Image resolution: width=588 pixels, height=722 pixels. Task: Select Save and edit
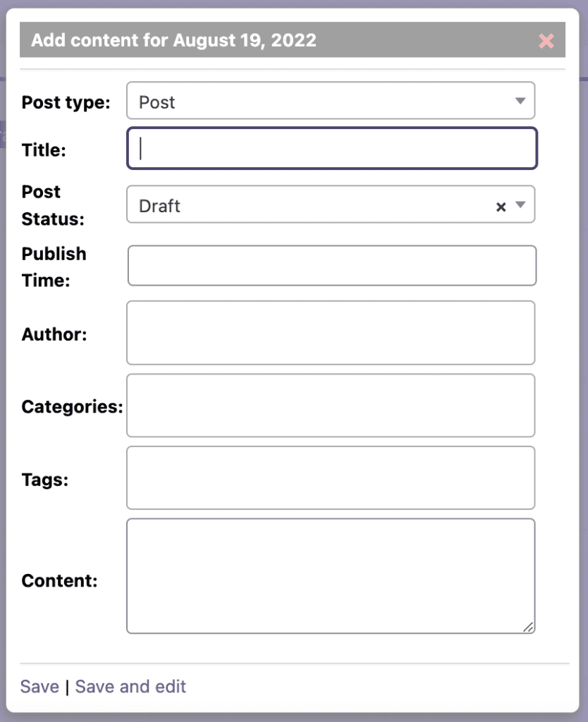point(130,686)
